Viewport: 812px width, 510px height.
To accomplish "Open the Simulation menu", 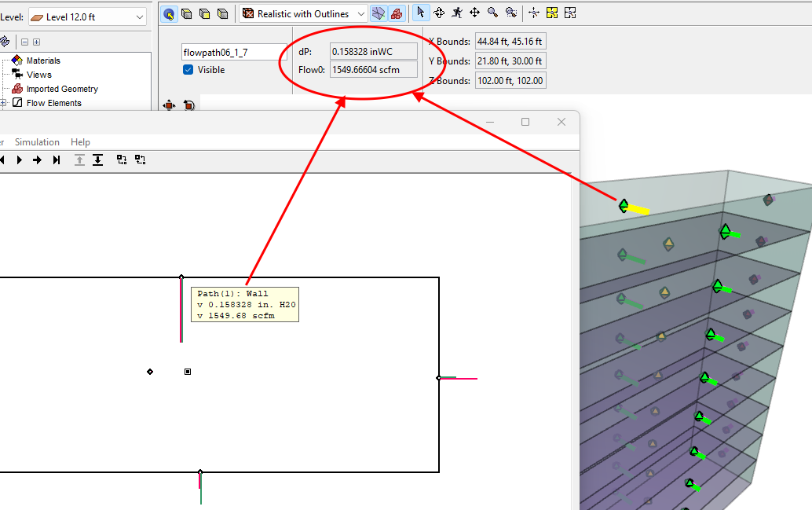I will click(37, 141).
